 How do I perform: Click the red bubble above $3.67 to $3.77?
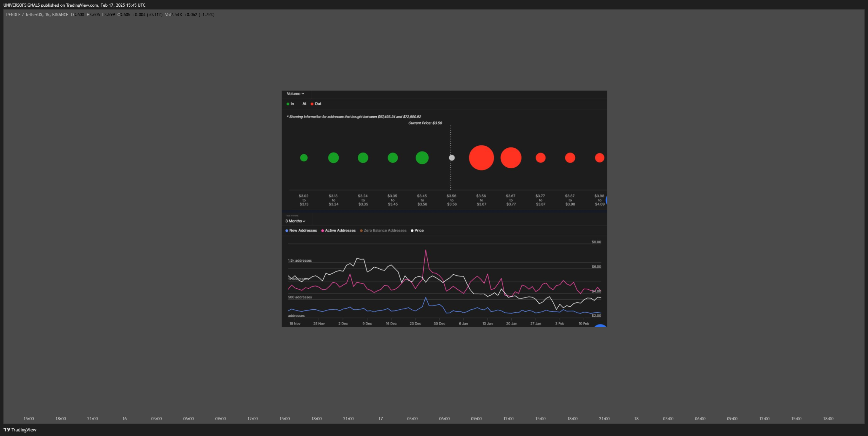click(x=511, y=158)
